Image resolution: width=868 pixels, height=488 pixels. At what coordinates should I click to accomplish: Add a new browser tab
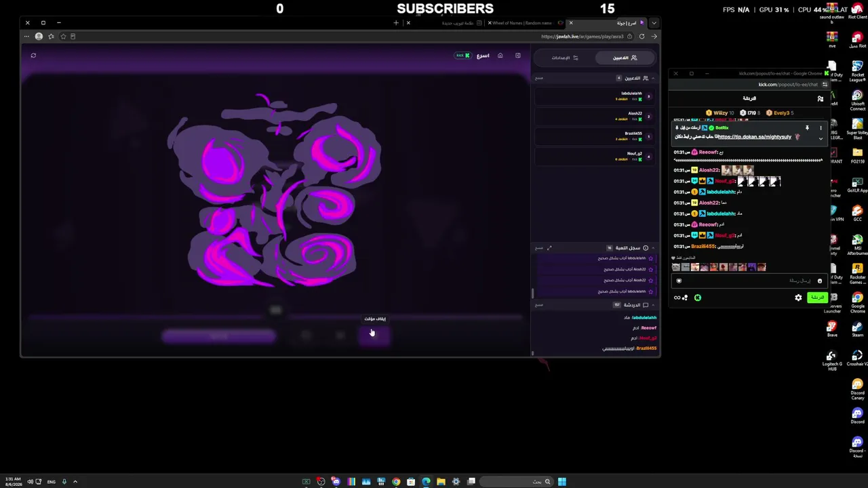coord(396,23)
